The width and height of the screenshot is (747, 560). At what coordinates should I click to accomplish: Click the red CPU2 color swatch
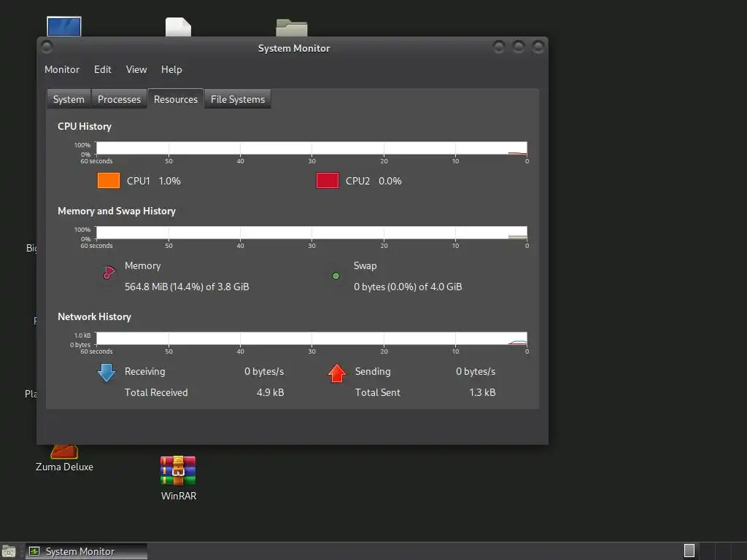(x=328, y=181)
